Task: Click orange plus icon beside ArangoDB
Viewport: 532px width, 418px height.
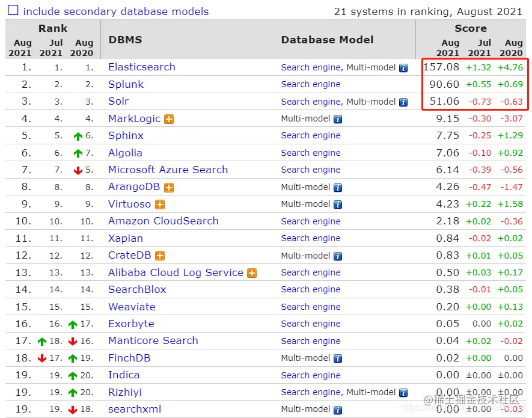Action: click(169, 188)
